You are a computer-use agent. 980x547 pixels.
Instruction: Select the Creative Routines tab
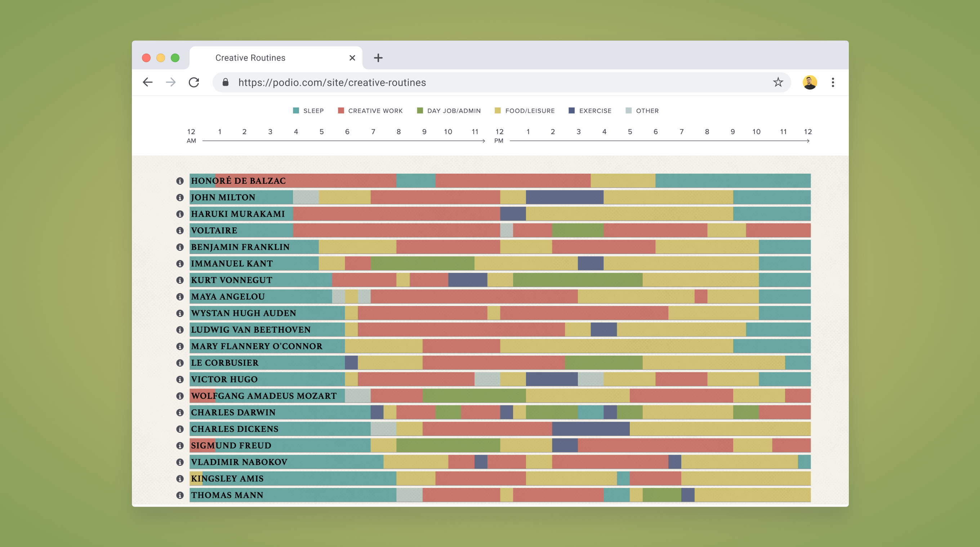pos(276,58)
